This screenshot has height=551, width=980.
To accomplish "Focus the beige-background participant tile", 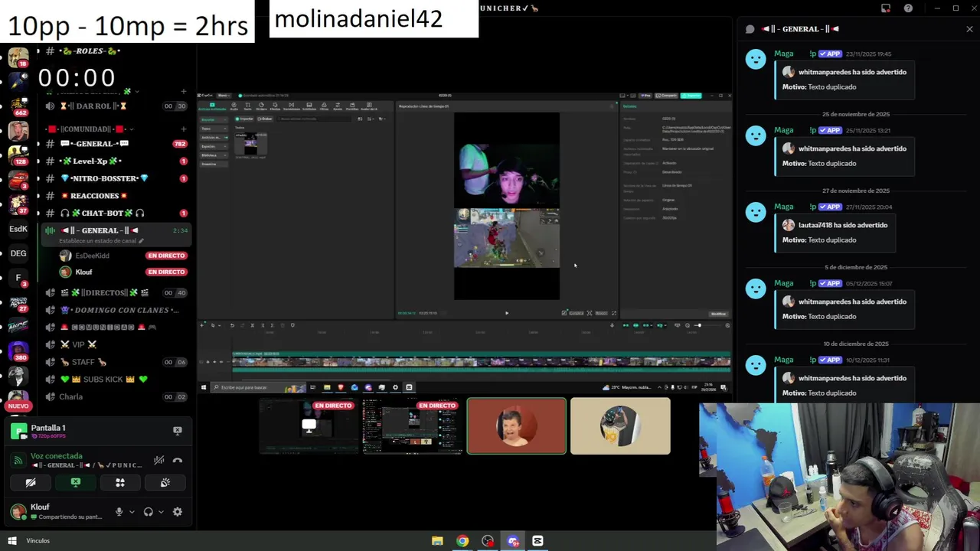I will coord(620,425).
